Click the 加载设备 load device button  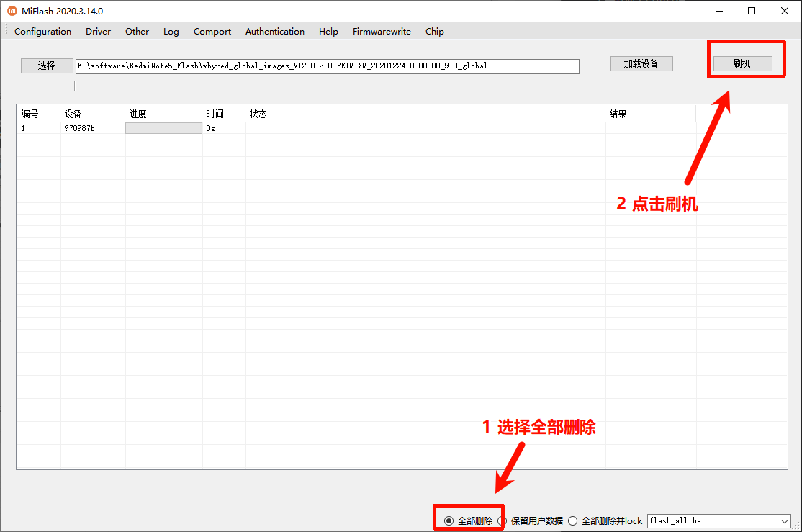[x=641, y=63]
